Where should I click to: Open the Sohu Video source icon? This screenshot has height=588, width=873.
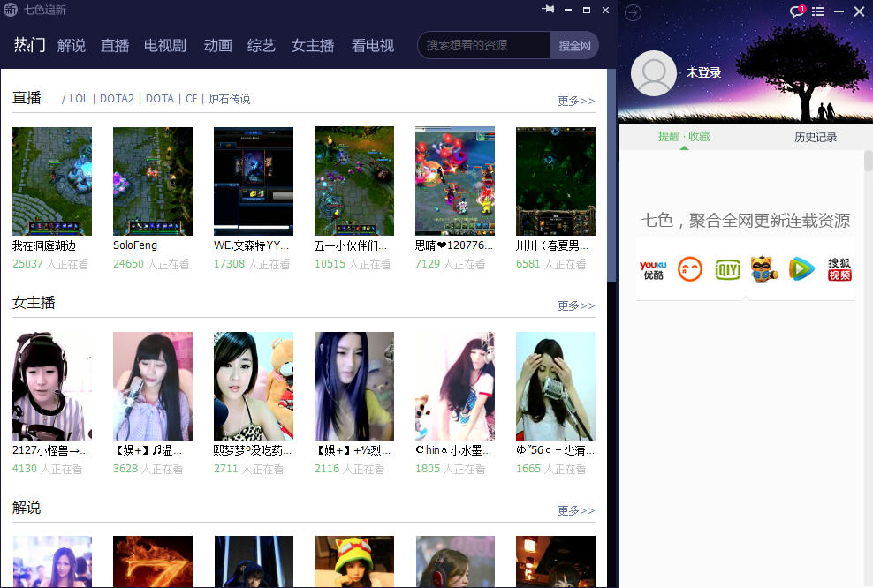point(839,269)
